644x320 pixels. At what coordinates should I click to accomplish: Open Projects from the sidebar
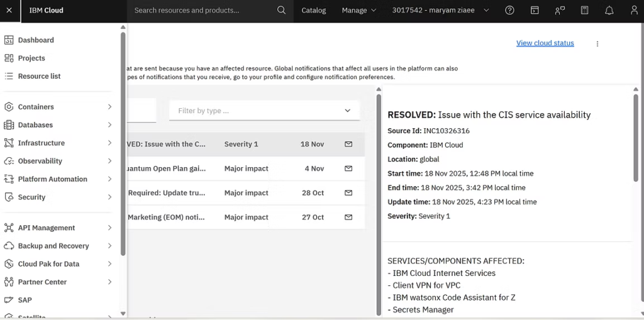tap(31, 58)
